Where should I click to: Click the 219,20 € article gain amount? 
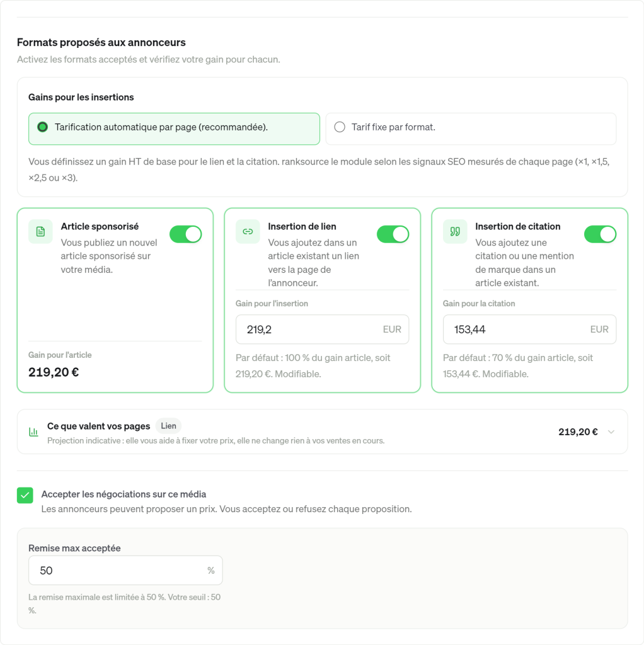tap(54, 372)
